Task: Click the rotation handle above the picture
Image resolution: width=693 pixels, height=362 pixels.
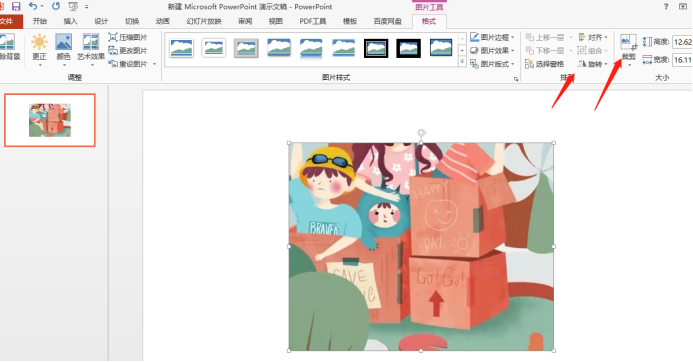Action: pyautogui.click(x=421, y=133)
